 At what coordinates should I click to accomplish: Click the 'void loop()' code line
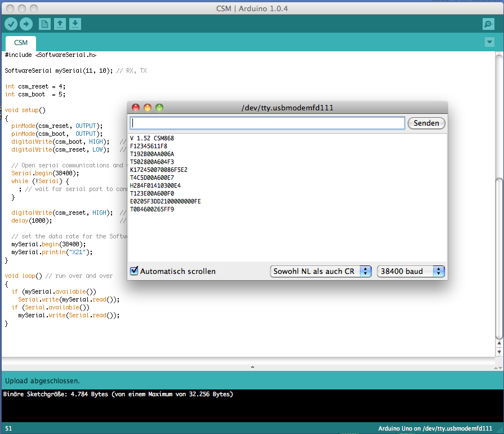pyautogui.click(x=24, y=276)
